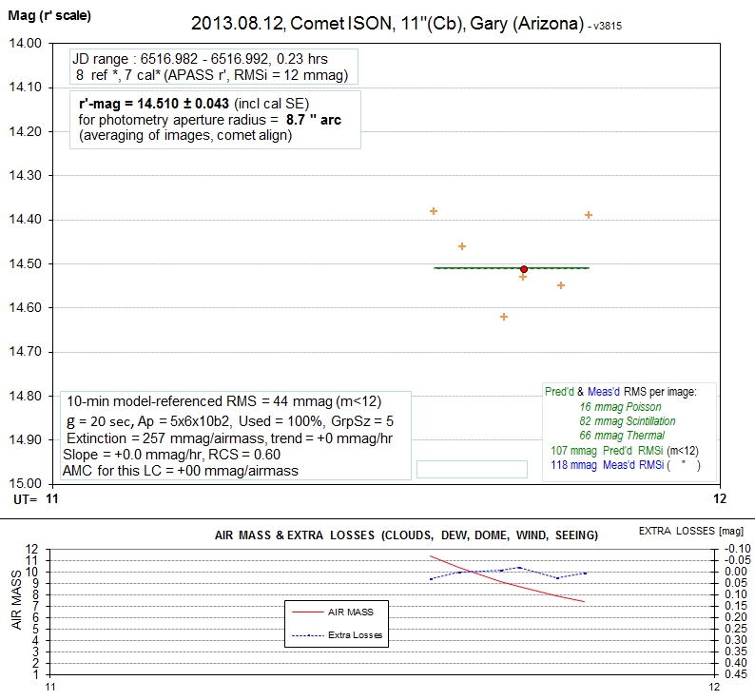Click the "118 mmag Meas'd RMSi" entry

(x=626, y=465)
